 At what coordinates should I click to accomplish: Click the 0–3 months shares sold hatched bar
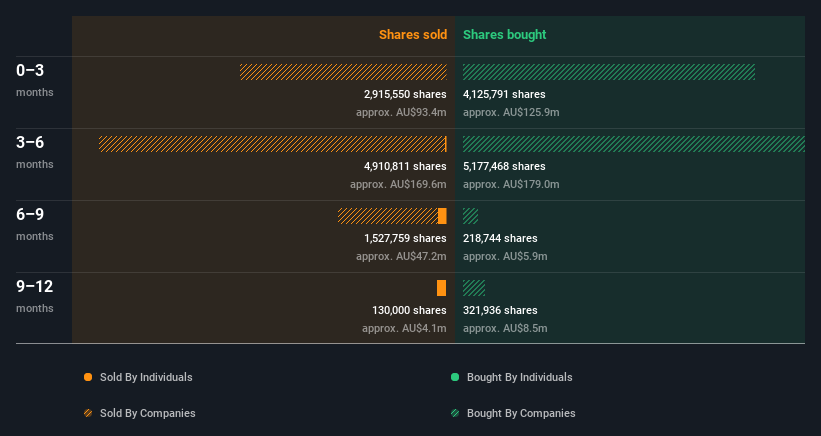[x=343, y=72]
